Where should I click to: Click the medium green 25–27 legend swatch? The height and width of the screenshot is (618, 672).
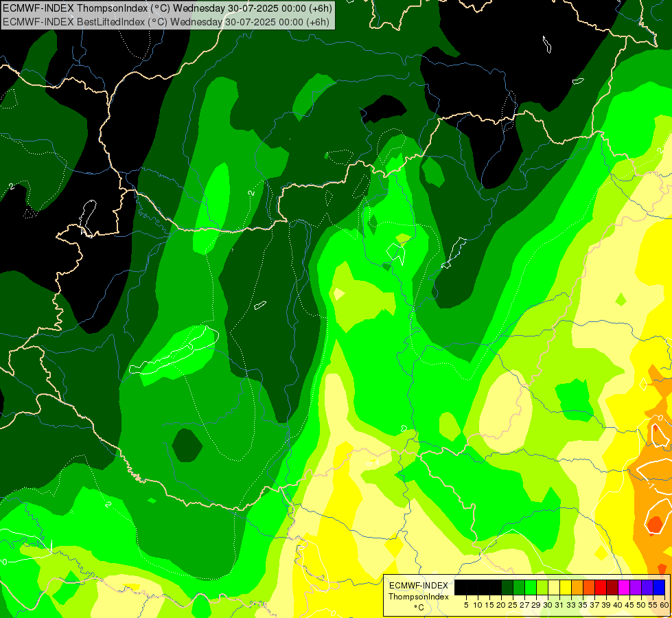pyautogui.click(x=519, y=587)
